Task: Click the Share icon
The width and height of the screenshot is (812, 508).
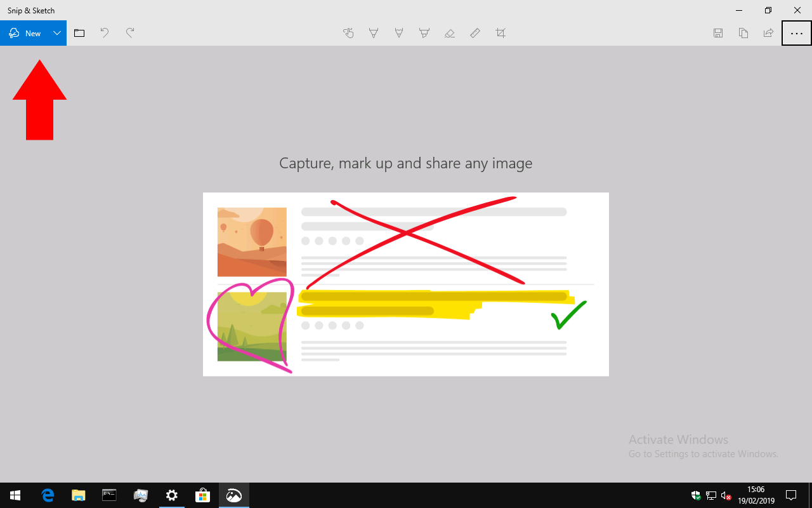Action: pos(769,33)
